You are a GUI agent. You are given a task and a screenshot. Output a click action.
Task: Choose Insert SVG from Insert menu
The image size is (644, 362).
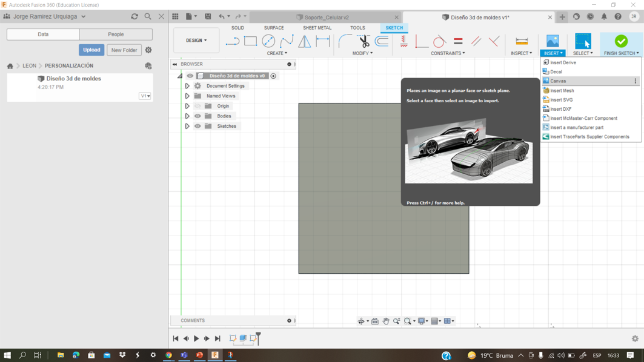pos(561,100)
